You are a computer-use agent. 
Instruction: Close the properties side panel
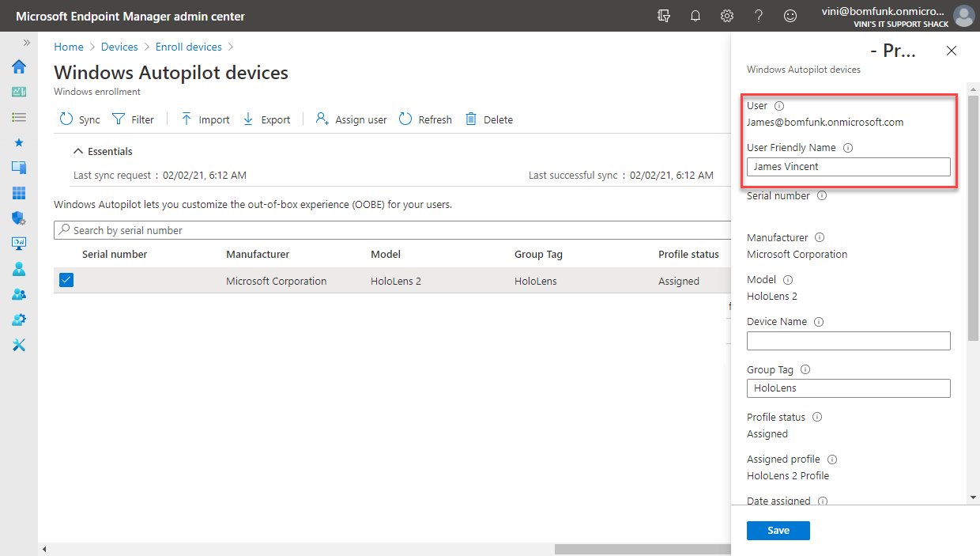click(x=952, y=51)
